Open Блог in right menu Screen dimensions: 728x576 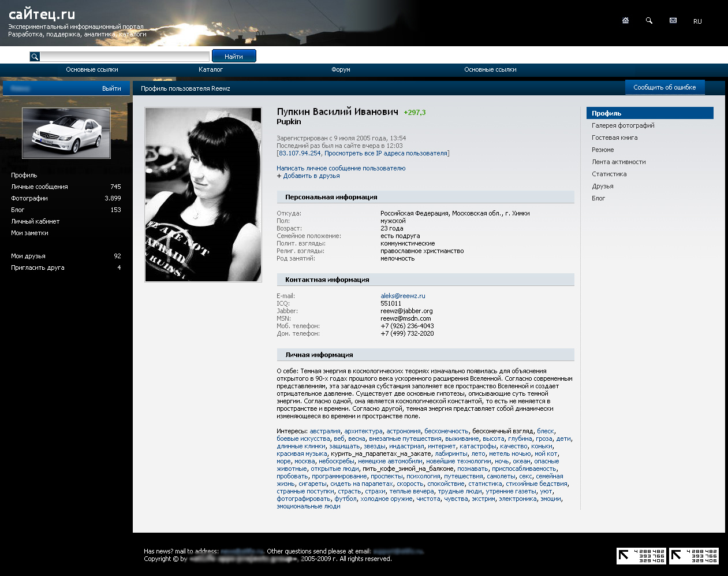click(598, 198)
